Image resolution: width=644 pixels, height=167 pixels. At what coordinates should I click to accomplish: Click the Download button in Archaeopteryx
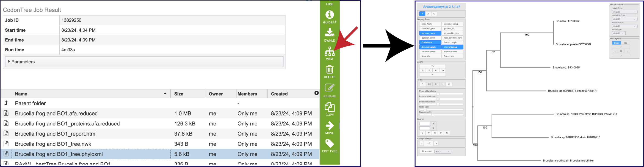(427, 151)
